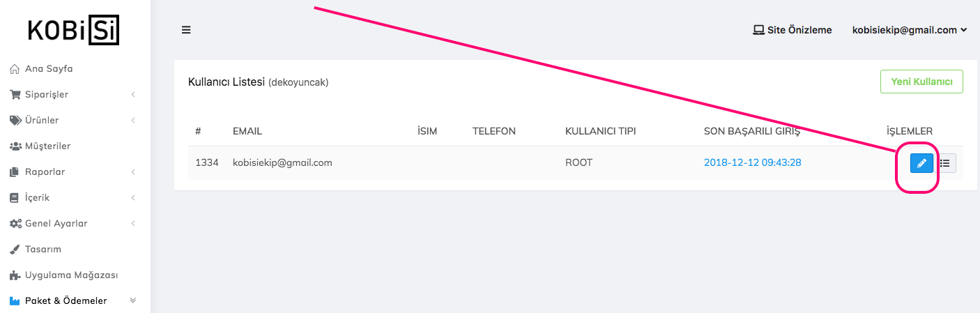The image size is (980, 313).
Task: Collapse the Paket & Ödemeler section
Action: coord(132,300)
